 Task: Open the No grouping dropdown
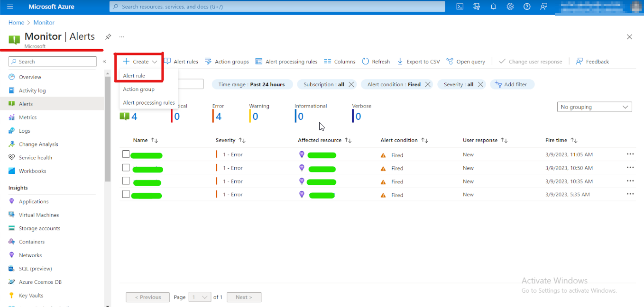click(x=594, y=107)
